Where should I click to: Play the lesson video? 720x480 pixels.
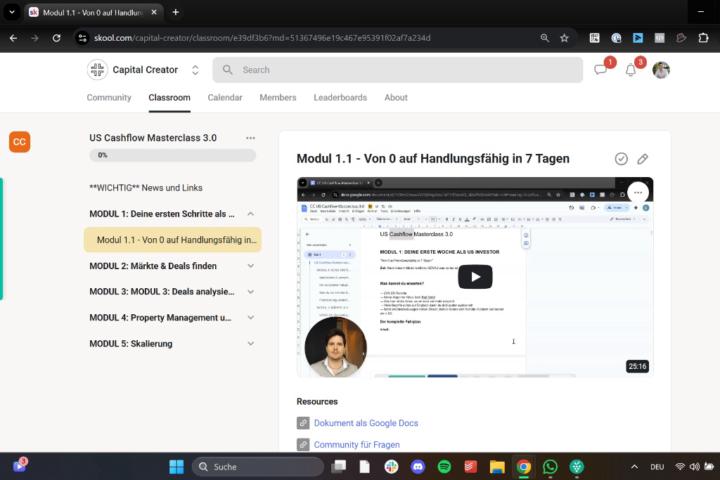[x=475, y=277]
